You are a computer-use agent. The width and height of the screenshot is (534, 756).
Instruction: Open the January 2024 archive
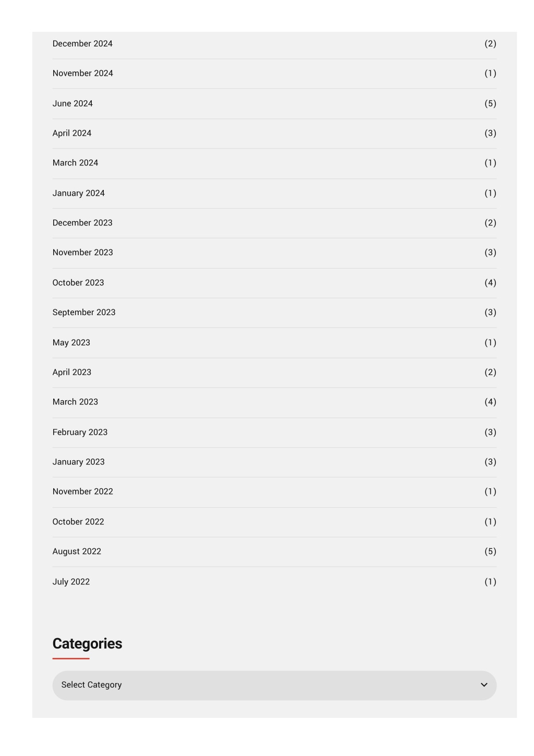[79, 194]
